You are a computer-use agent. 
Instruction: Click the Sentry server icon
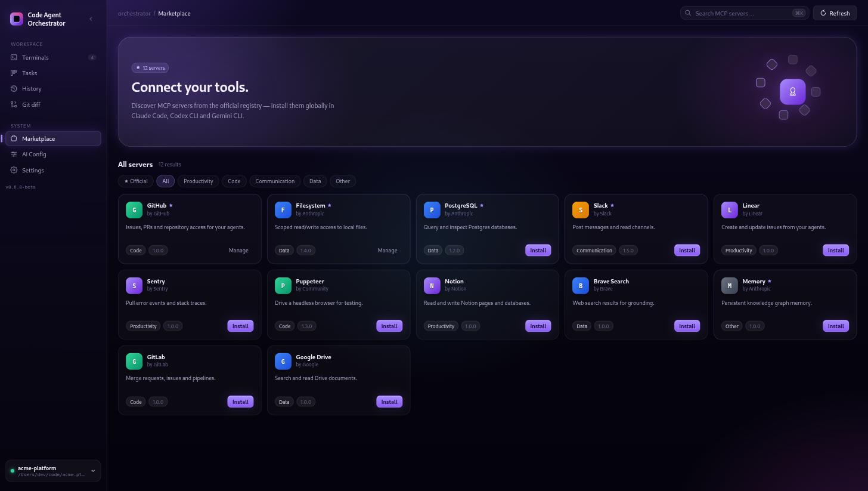pyautogui.click(x=134, y=285)
